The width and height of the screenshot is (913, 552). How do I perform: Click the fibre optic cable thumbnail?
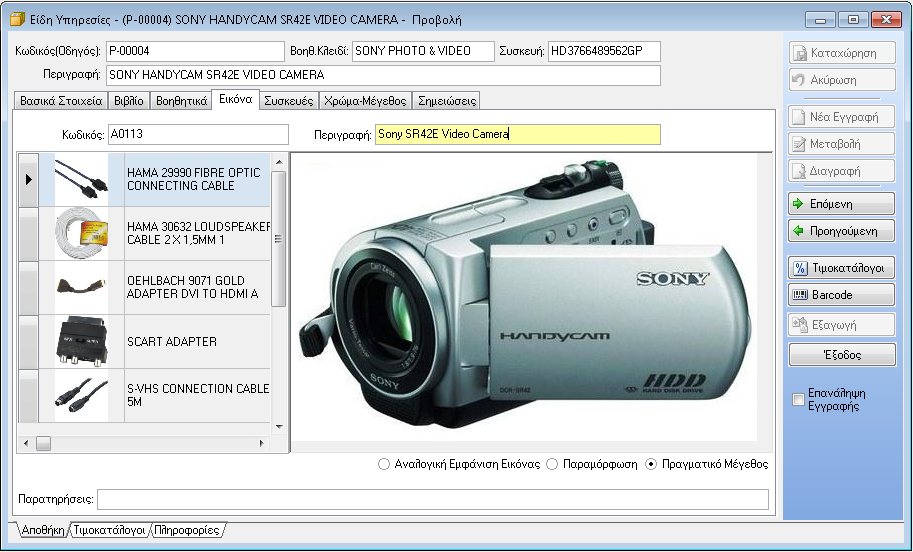pos(82,179)
